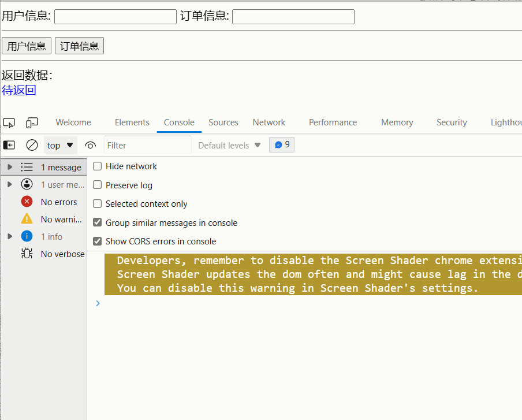This screenshot has height=420, width=522.
Task: Switch to the Performance tab
Action: (333, 122)
